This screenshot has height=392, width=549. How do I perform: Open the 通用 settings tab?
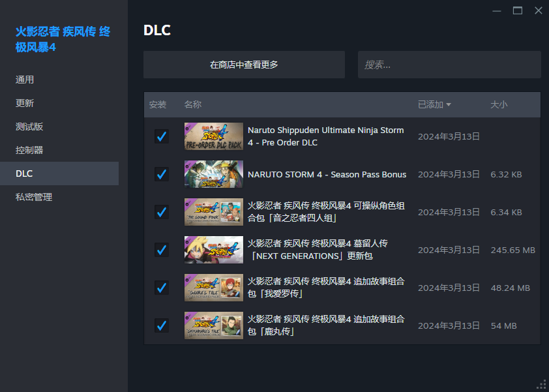[x=25, y=80]
